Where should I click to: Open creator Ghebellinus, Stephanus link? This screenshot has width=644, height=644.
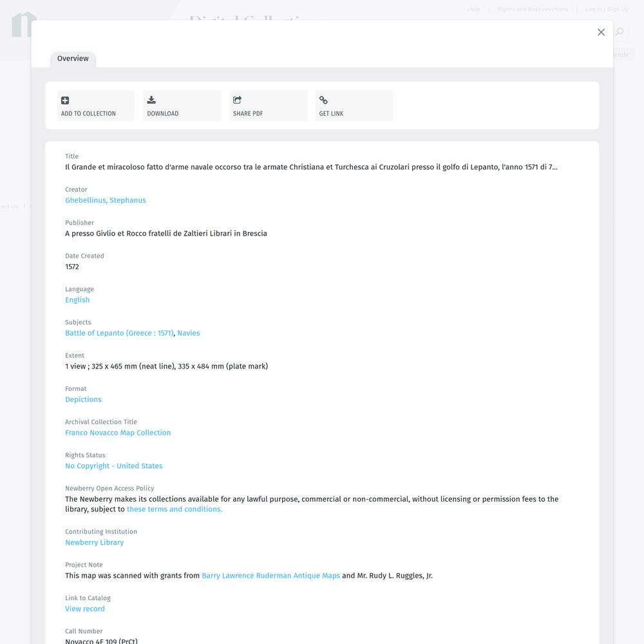(x=106, y=200)
